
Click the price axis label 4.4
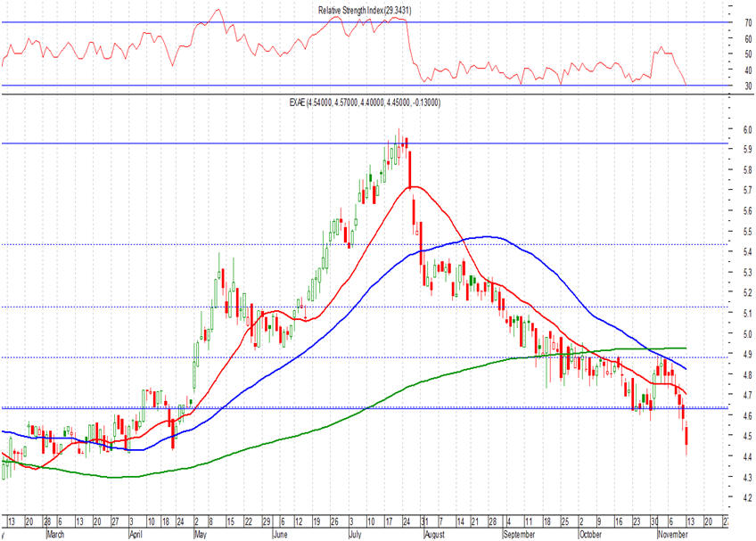[747, 456]
